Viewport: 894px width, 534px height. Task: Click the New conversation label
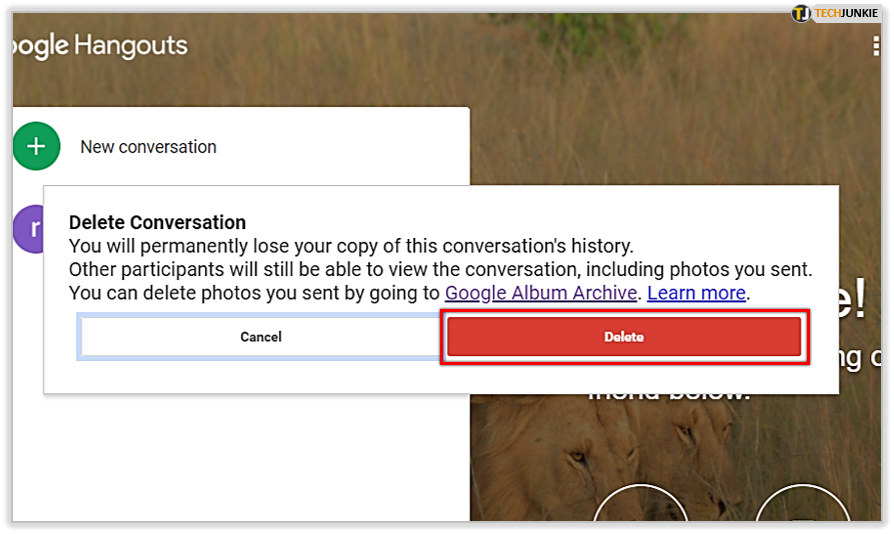(x=148, y=147)
